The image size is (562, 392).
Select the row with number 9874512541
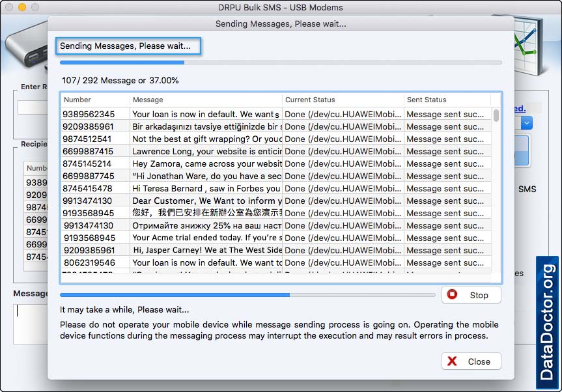[276, 139]
